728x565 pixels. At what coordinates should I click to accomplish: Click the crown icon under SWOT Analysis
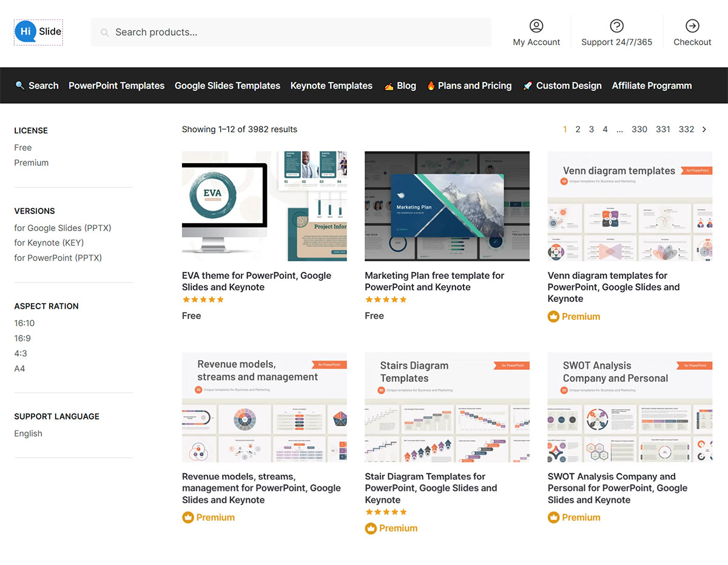[x=553, y=517]
